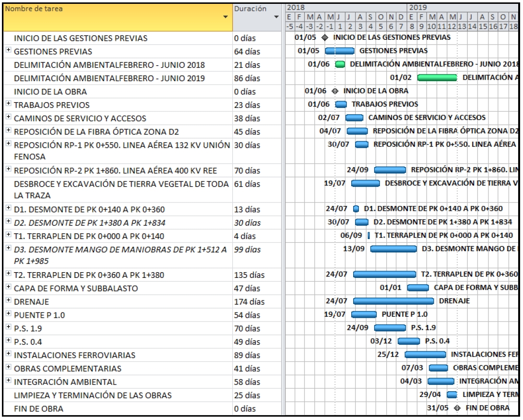The width and height of the screenshot is (523, 420).
Task: Click the 31/05 date label near FIN DE OBRA
Action: click(x=438, y=408)
